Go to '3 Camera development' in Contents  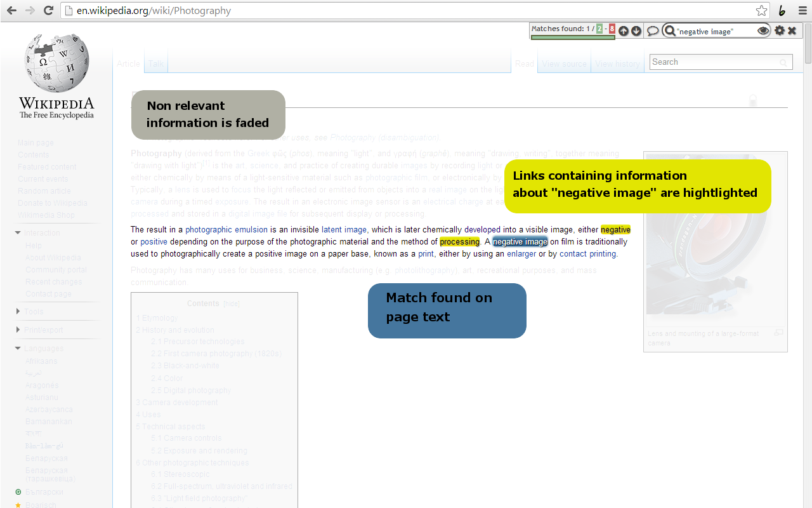[x=177, y=403]
